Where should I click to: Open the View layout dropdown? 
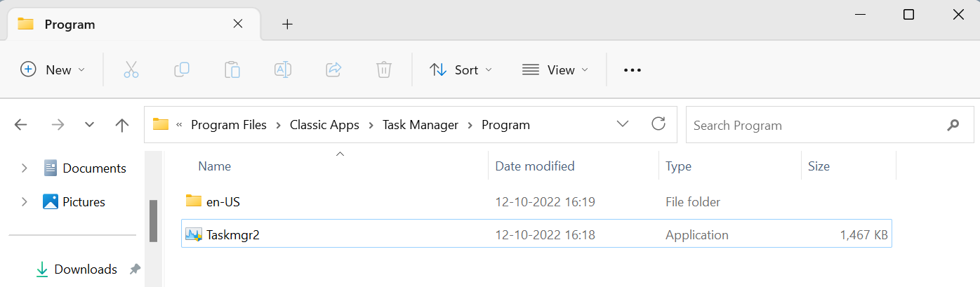[555, 69]
